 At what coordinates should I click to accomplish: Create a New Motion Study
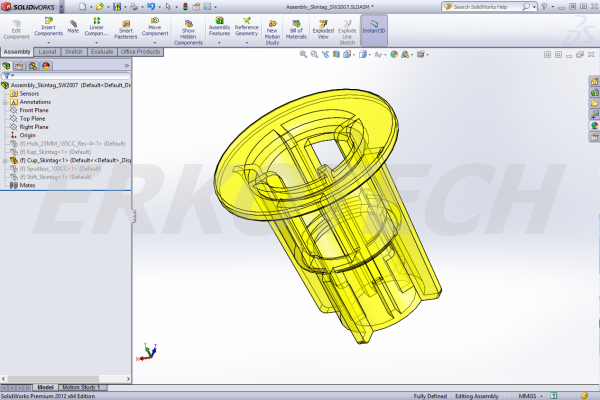(271, 28)
